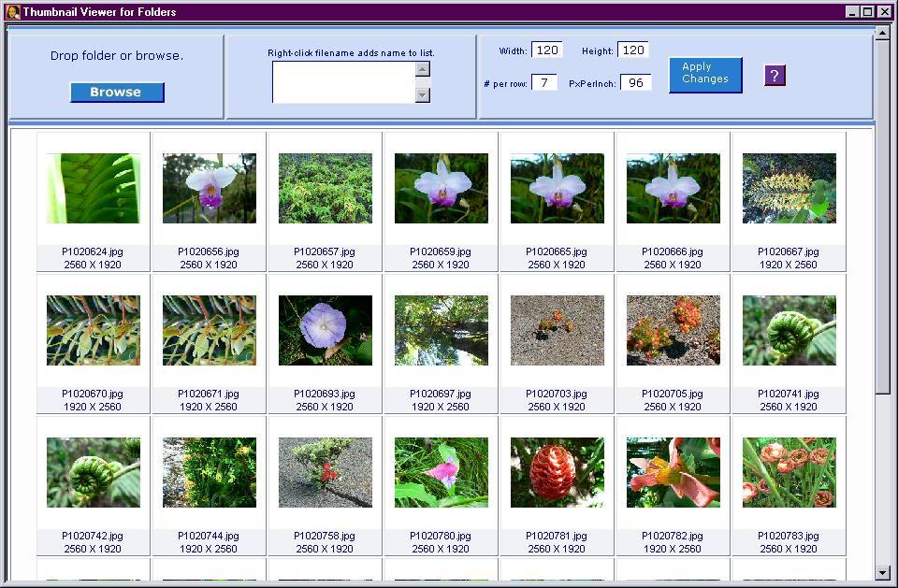Open the thumbnail for P1020667.jpg
The height and width of the screenshot is (588, 898).
tap(789, 189)
